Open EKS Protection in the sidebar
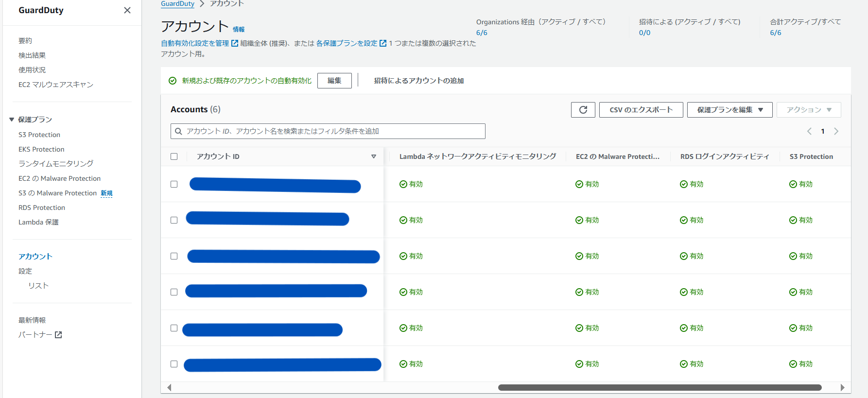Viewport: 868px width, 398px height. pyautogui.click(x=41, y=149)
